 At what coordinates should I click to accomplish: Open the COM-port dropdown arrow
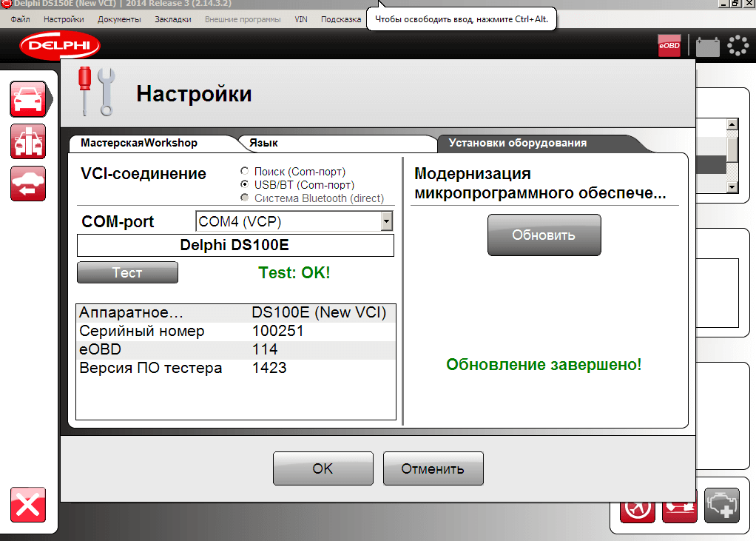[386, 221]
